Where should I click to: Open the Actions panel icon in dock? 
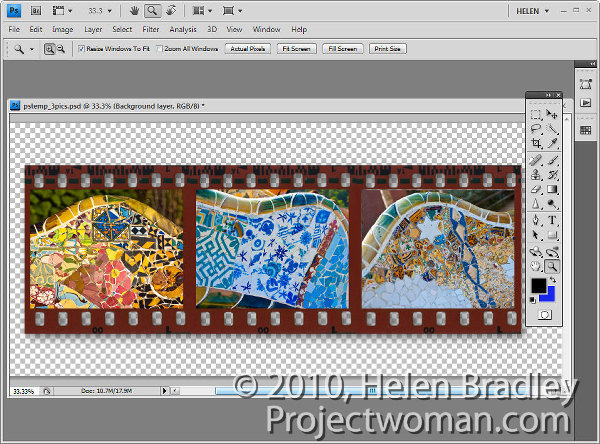click(585, 103)
